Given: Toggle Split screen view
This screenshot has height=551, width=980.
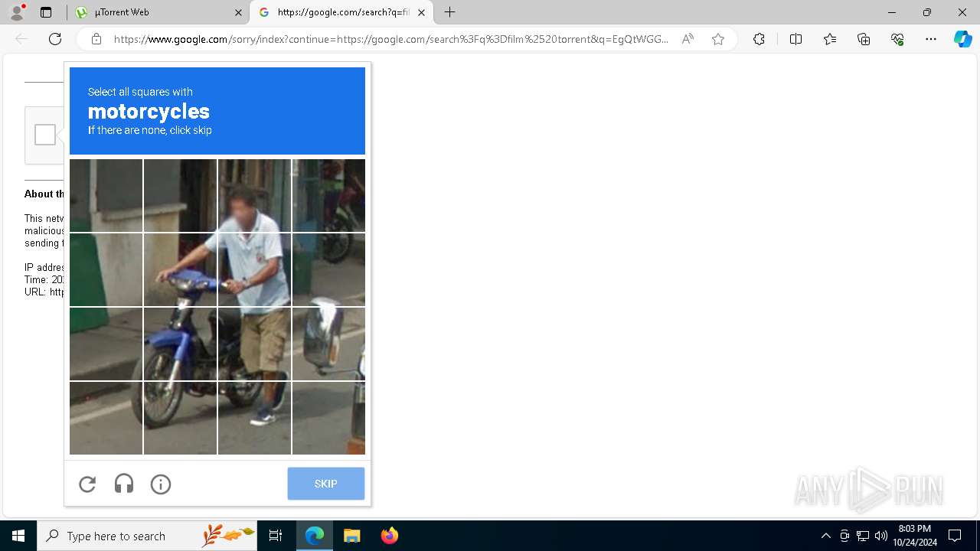Looking at the screenshot, I should click(795, 39).
